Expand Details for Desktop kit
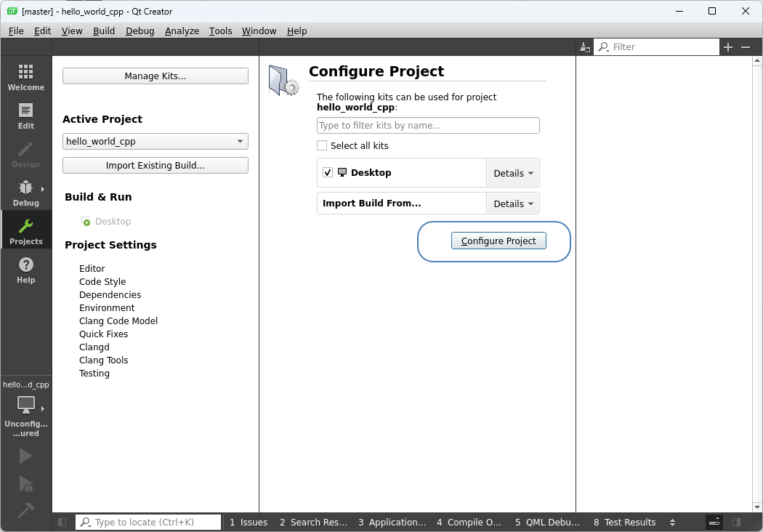The image size is (763, 532). coord(513,173)
